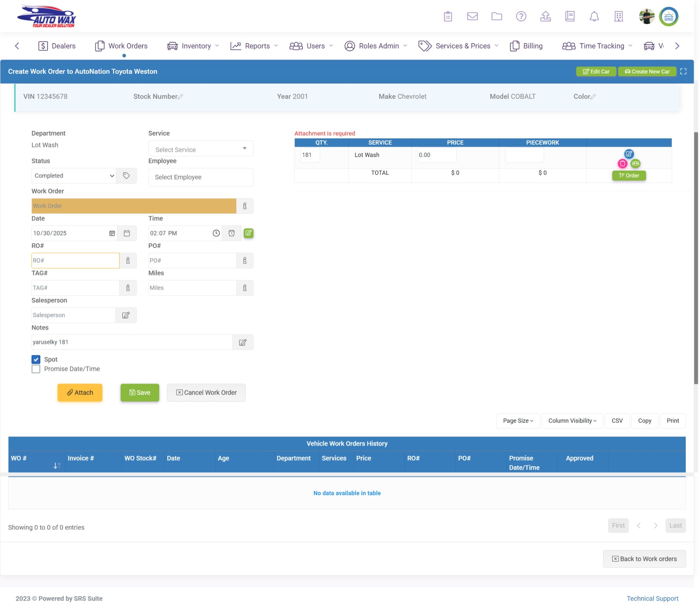The height and width of the screenshot is (609, 700).
Task: Click the notification bell icon
Action: coord(594,16)
